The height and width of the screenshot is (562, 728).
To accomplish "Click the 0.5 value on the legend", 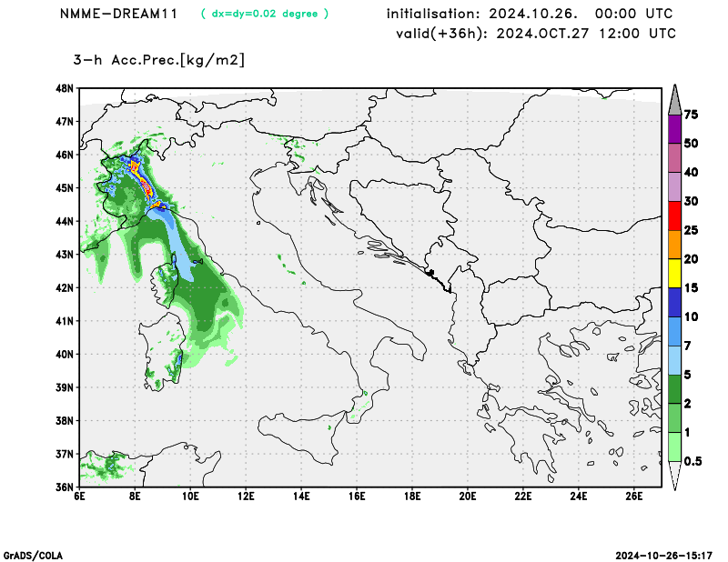I will pyautogui.click(x=693, y=462).
